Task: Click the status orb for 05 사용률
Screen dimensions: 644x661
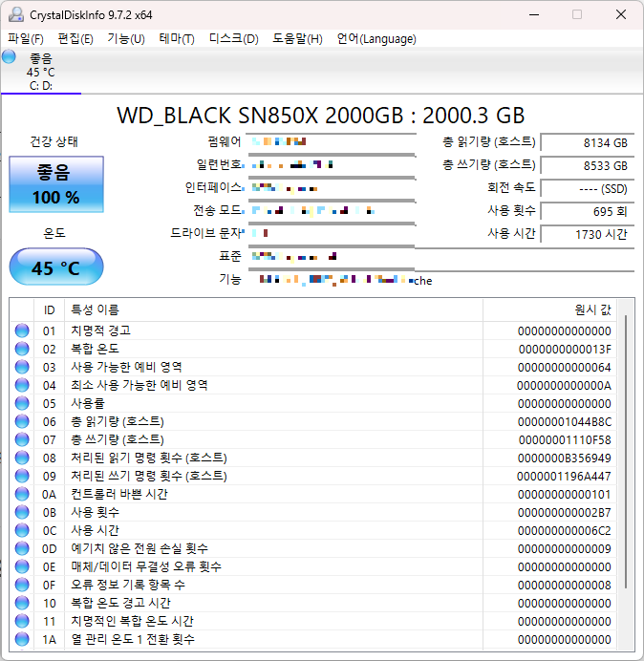Action: click(x=22, y=403)
